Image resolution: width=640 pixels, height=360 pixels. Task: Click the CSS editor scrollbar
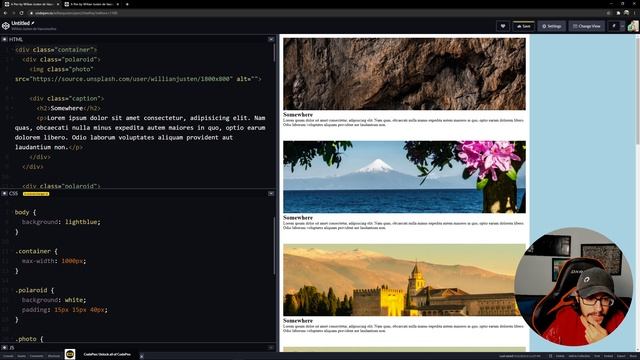(274, 246)
